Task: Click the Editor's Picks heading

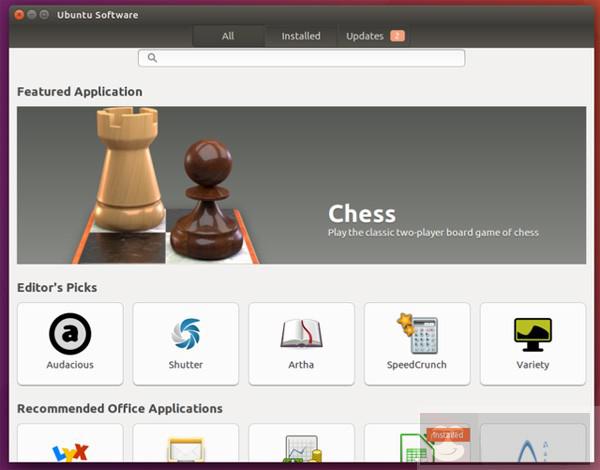Action: (x=57, y=287)
